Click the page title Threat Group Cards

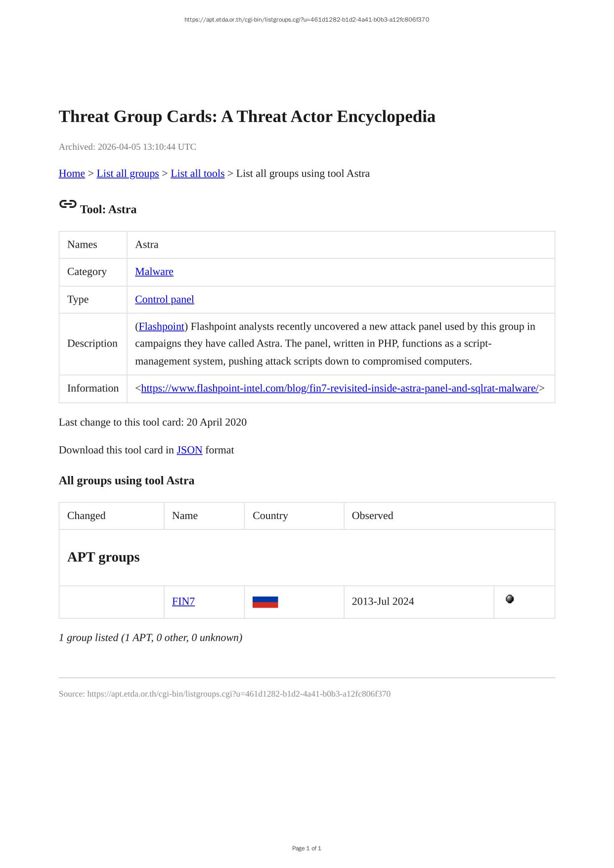pyautogui.click(x=247, y=117)
